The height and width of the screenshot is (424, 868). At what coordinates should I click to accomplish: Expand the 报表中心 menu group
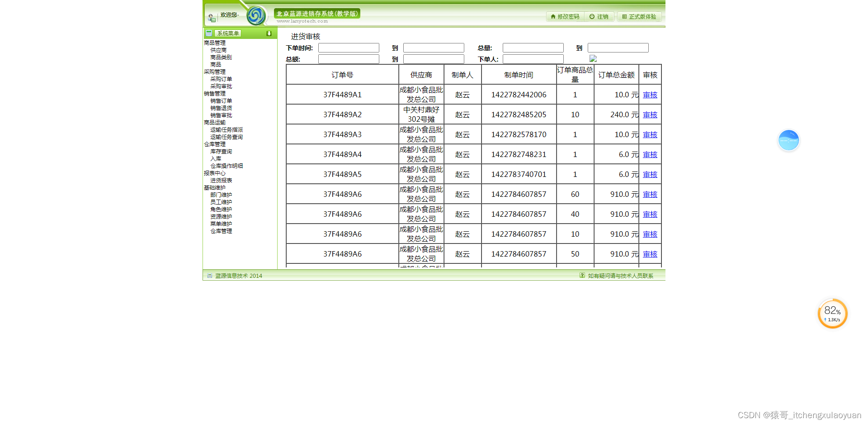(215, 173)
